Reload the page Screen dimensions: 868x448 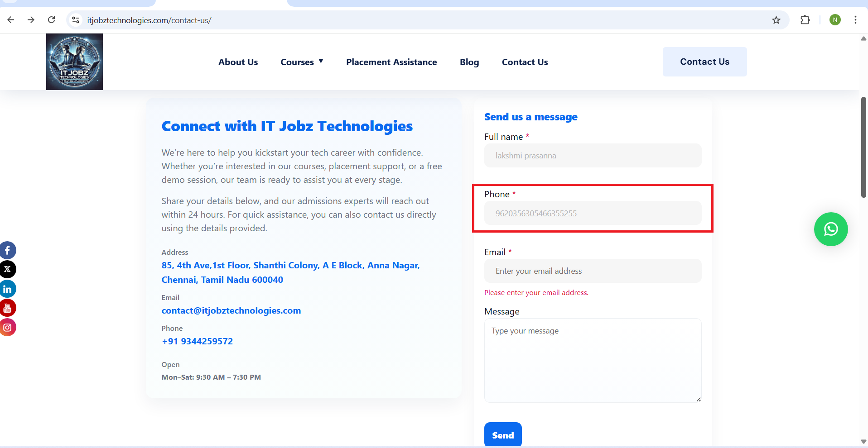click(52, 20)
